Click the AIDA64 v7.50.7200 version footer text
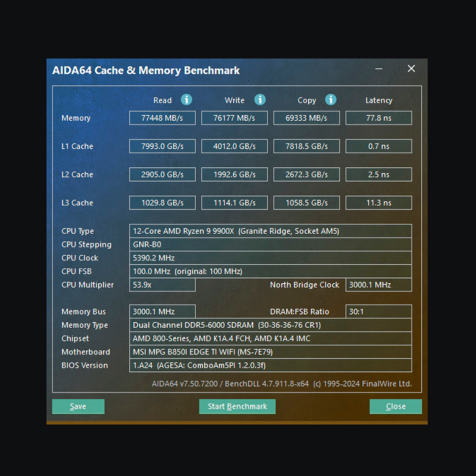The height and width of the screenshot is (476, 476). click(282, 383)
